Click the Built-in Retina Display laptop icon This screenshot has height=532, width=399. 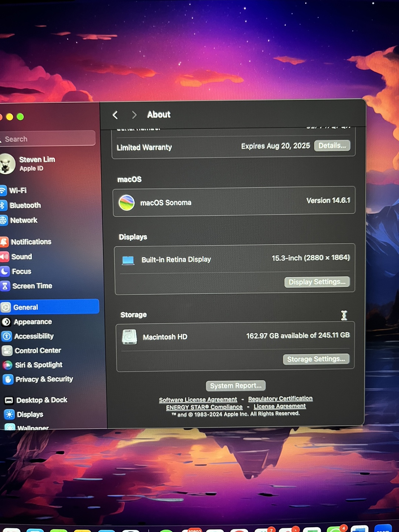click(128, 260)
